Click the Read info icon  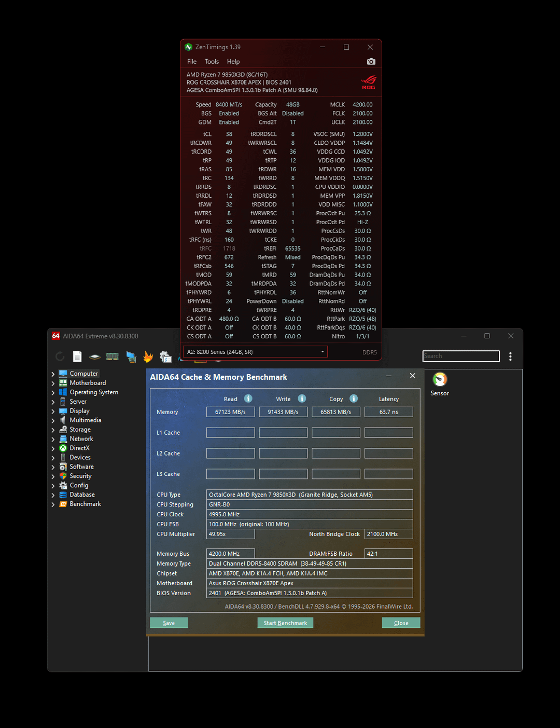coord(248,399)
